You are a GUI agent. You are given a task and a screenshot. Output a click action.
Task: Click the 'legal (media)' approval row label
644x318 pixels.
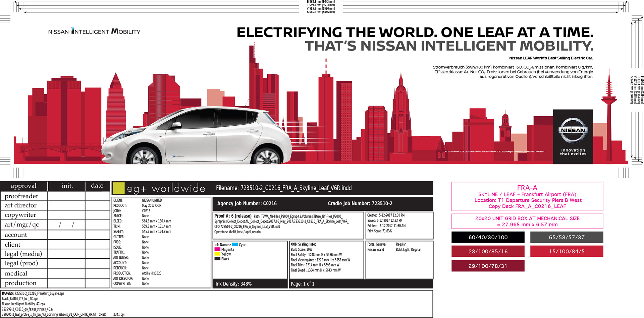coord(23,254)
